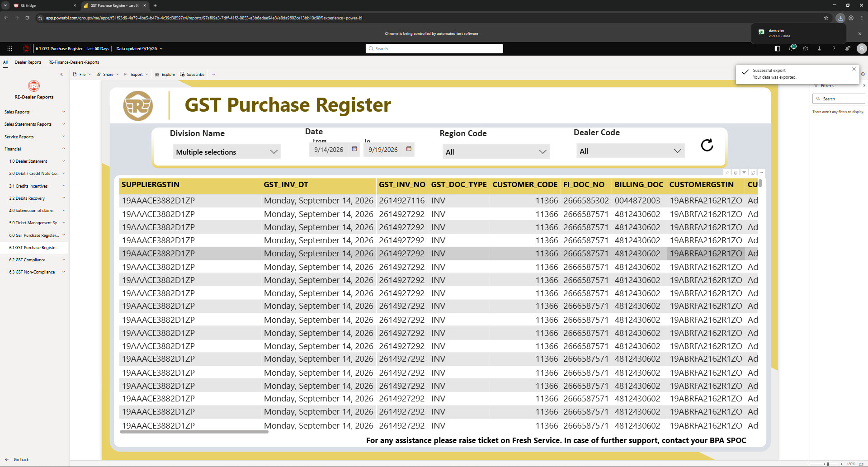The width and height of the screenshot is (868, 467).
Task: Open more toolbar options ellipsis
Action: [213, 75]
